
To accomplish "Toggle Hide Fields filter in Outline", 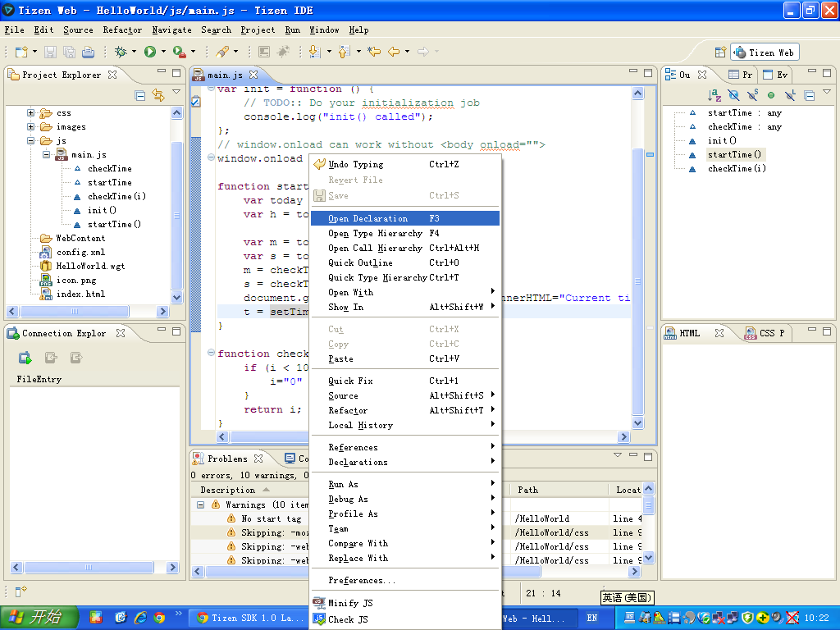I will tap(734, 95).
